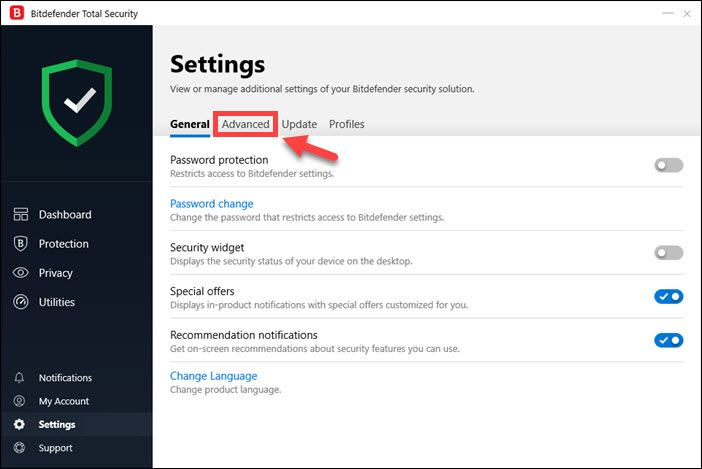Select the Profiles tab
702x469 pixels.
click(x=347, y=124)
